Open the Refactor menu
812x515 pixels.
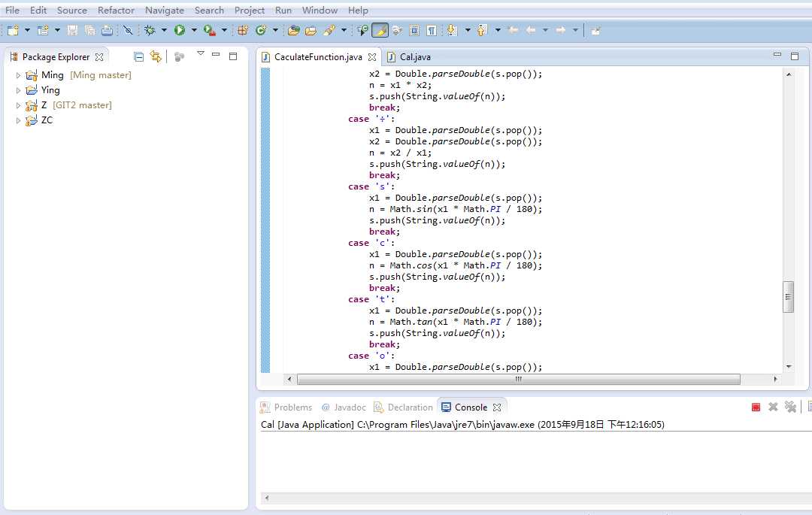coord(116,10)
